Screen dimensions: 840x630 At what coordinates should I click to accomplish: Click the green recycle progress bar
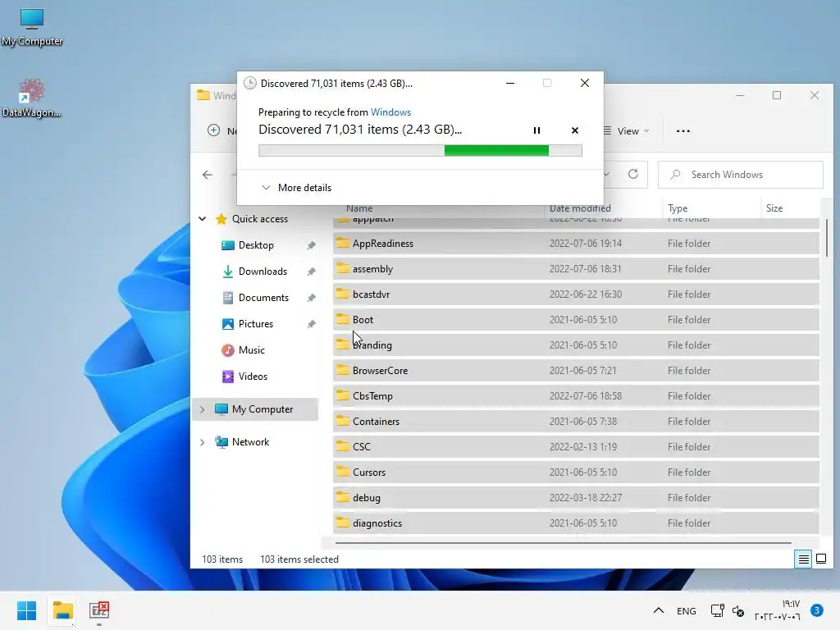point(420,151)
